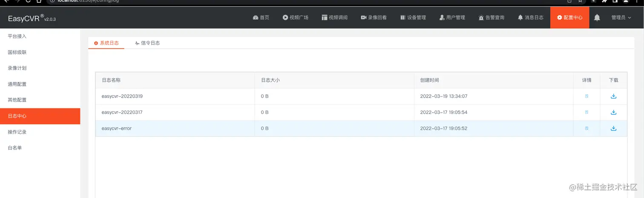Click the 下载 column header
The image size is (644, 198).
tap(613, 80)
